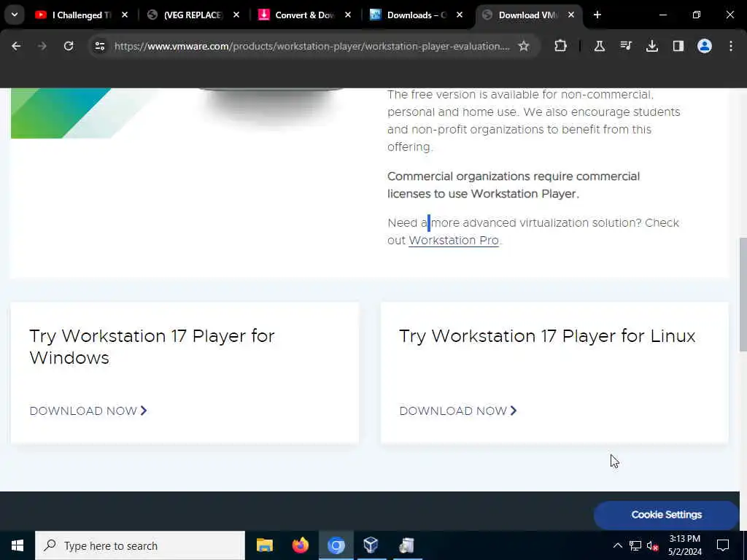View site information icon in address bar
The height and width of the screenshot is (560, 747).
coord(99,46)
